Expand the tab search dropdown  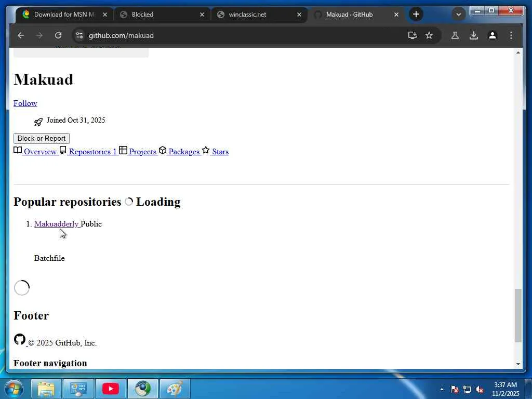tap(458, 14)
